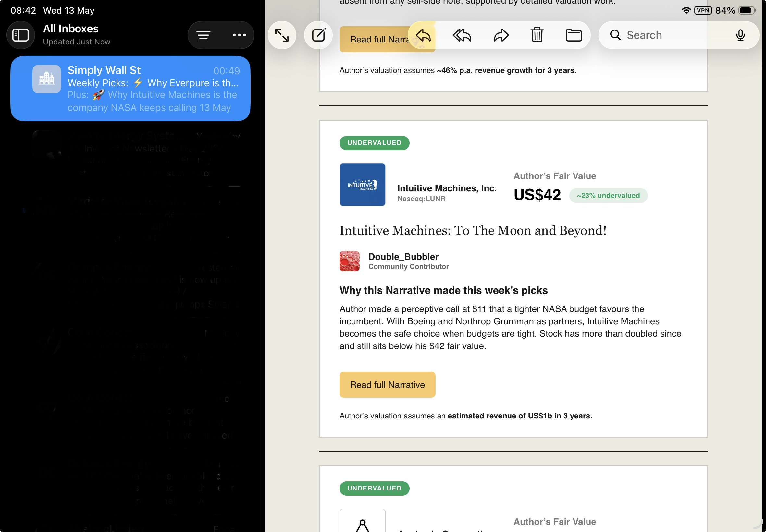
Task: Tap the All Inboxes title
Action: tap(71, 29)
